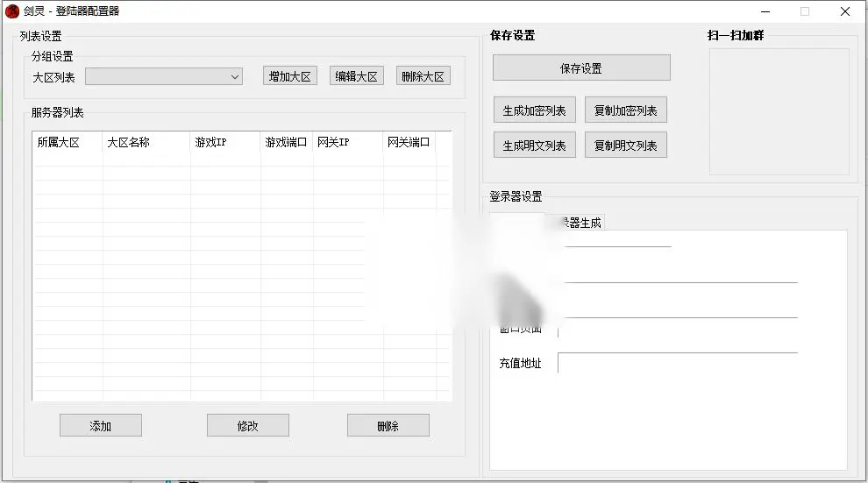This screenshot has height=483, width=868.
Task: Copy the encrypted list via 复制加密列表
Action: click(x=625, y=110)
